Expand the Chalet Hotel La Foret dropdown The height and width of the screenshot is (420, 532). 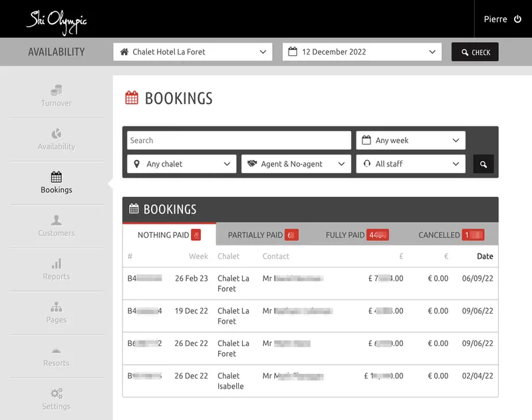[x=193, y=52]
